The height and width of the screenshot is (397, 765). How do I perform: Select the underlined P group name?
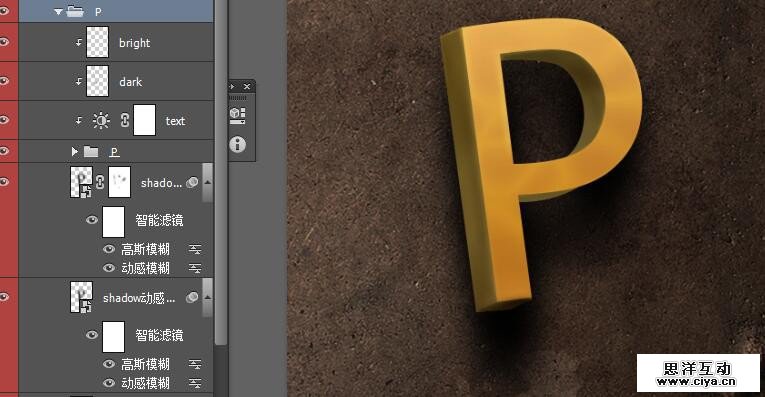pyautogui.click(x=115, y=152)
